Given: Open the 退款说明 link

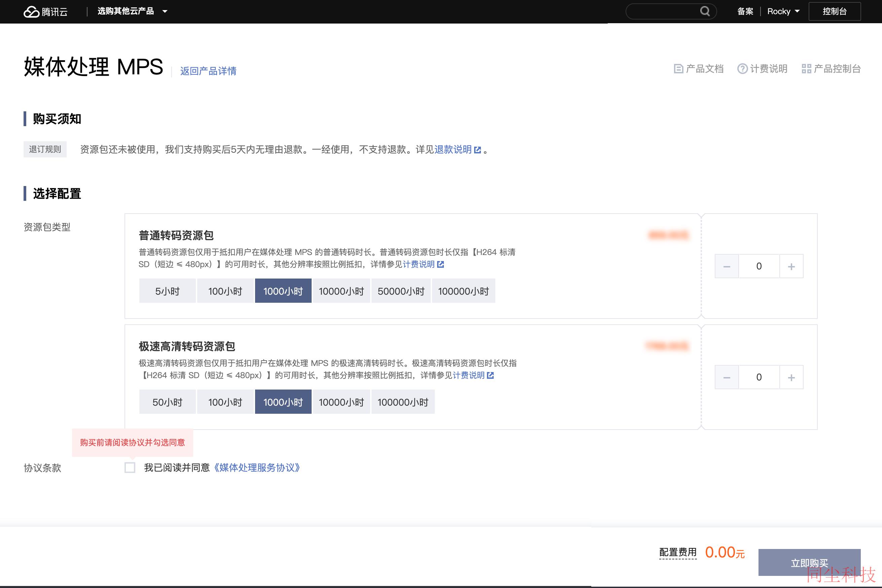Looking at the screenshot, I should pyautogui.click(x=453, y=150).
